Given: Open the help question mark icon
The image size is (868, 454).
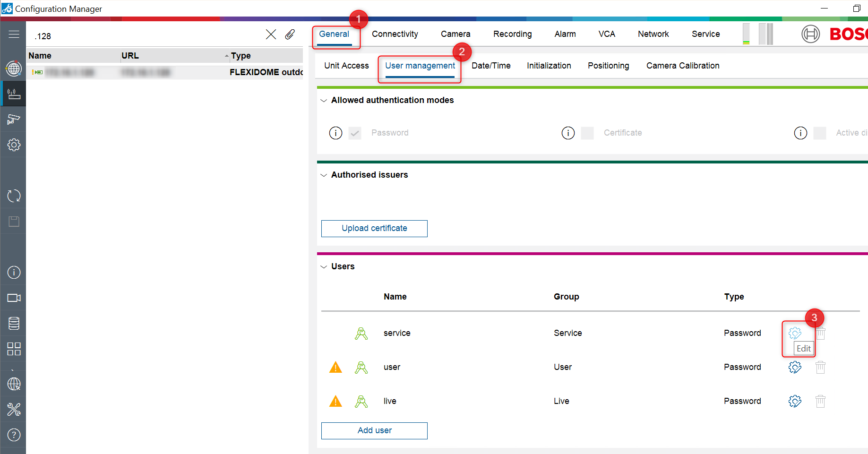Looking at the screenshot, I should point(14,435).
